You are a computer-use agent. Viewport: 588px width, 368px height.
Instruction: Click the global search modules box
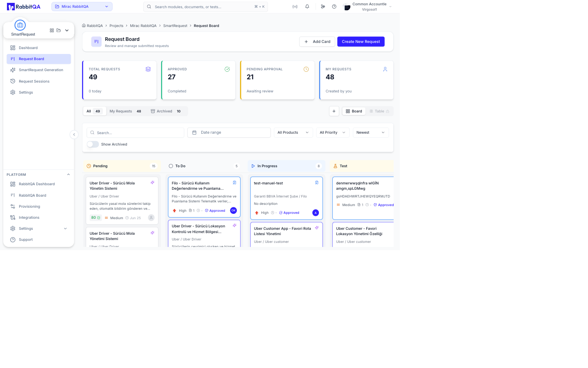click(205, 7)
